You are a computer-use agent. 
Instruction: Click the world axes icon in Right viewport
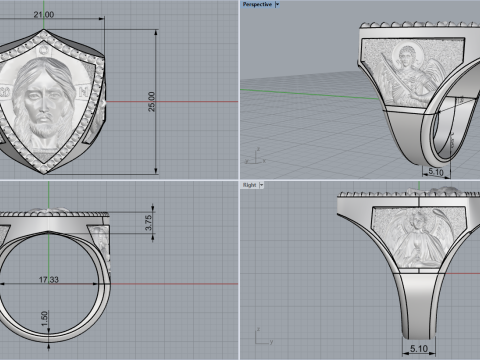click(x=263, y=336)
